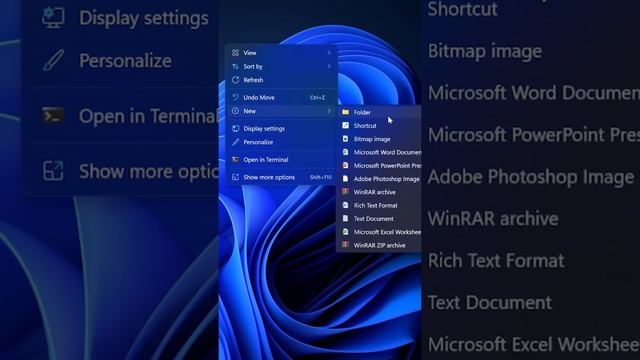Choose Open in Terminal in the small center menu
The height and width of the screenshot is (360, 640).
pos(282,160)
